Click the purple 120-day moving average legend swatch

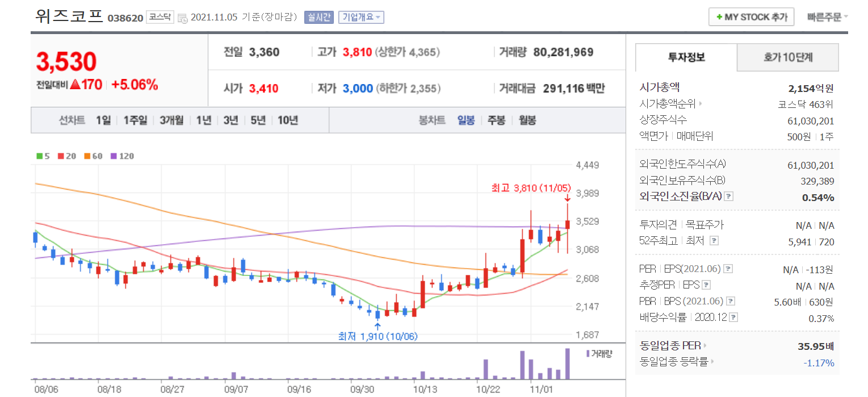point(114,156)
